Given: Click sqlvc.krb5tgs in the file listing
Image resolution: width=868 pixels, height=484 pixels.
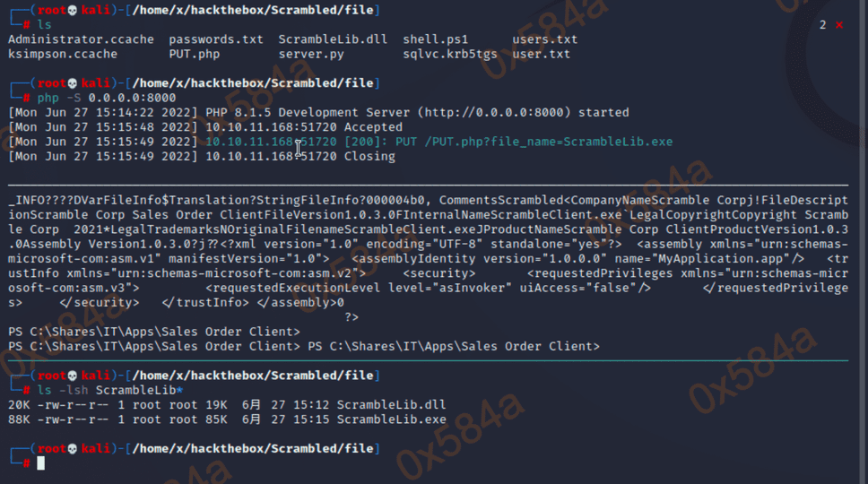Looking at the screenshot, I should 449,54.
